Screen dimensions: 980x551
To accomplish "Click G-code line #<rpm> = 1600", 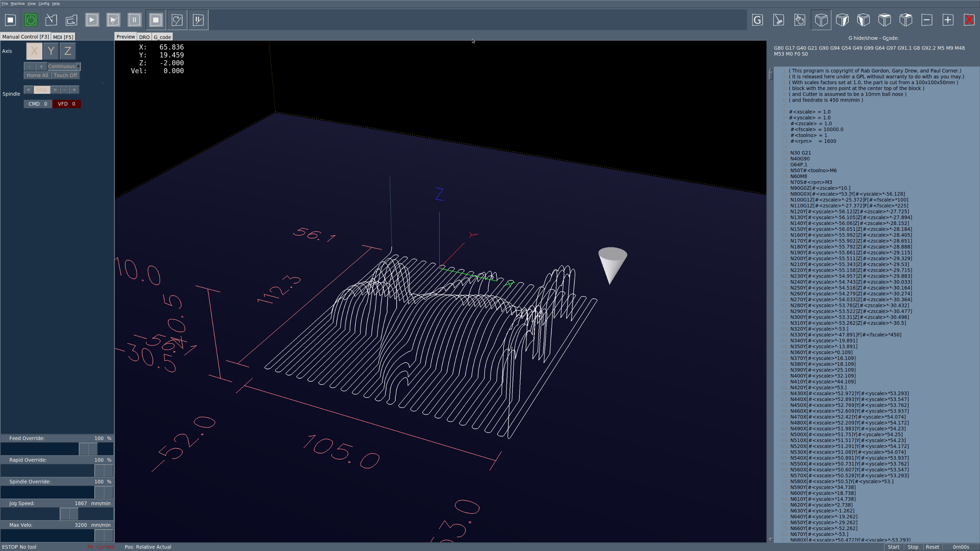I will point(813,141).
